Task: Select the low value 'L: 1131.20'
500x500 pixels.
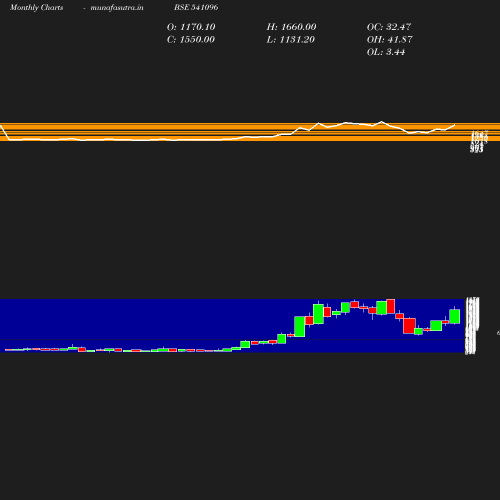Action: (291, 39)
